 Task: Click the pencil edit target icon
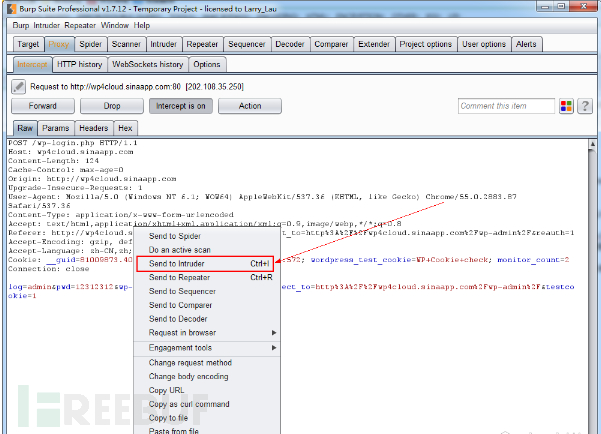[18, 87]
